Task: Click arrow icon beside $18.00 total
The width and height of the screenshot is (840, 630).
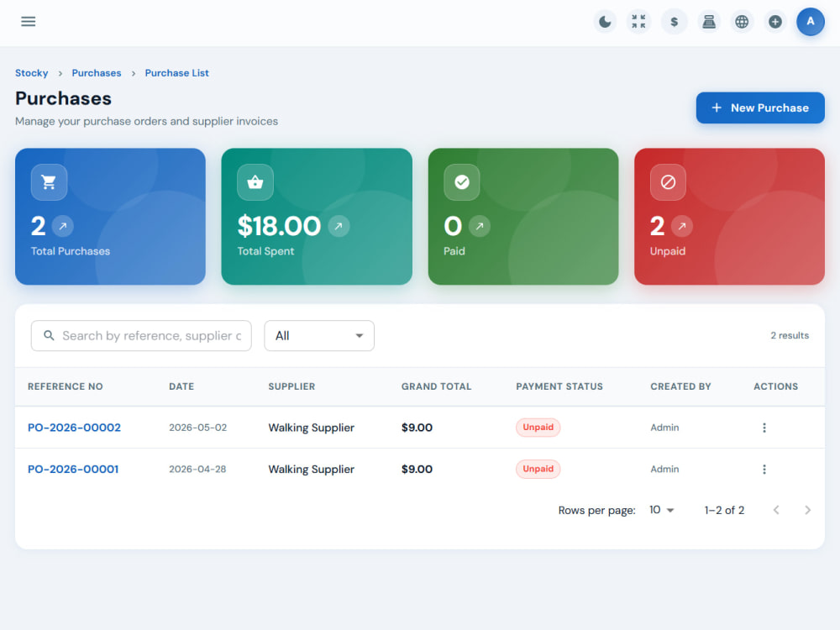Action: click(339, 226)
